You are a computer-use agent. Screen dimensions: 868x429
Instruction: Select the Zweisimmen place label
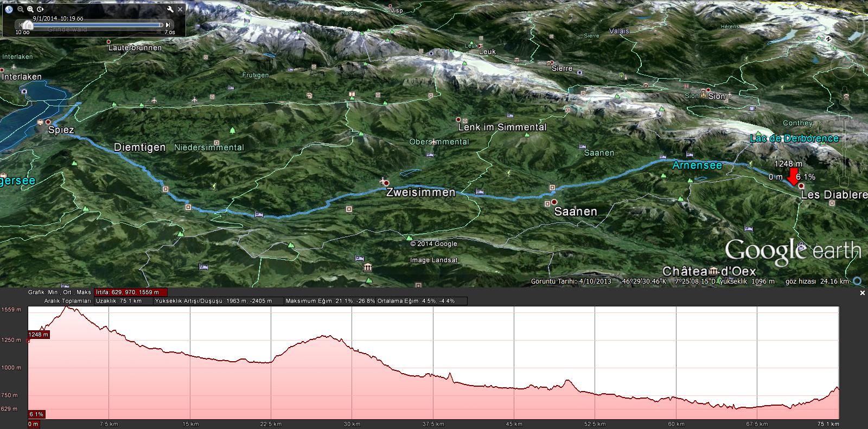pos(420,193)
